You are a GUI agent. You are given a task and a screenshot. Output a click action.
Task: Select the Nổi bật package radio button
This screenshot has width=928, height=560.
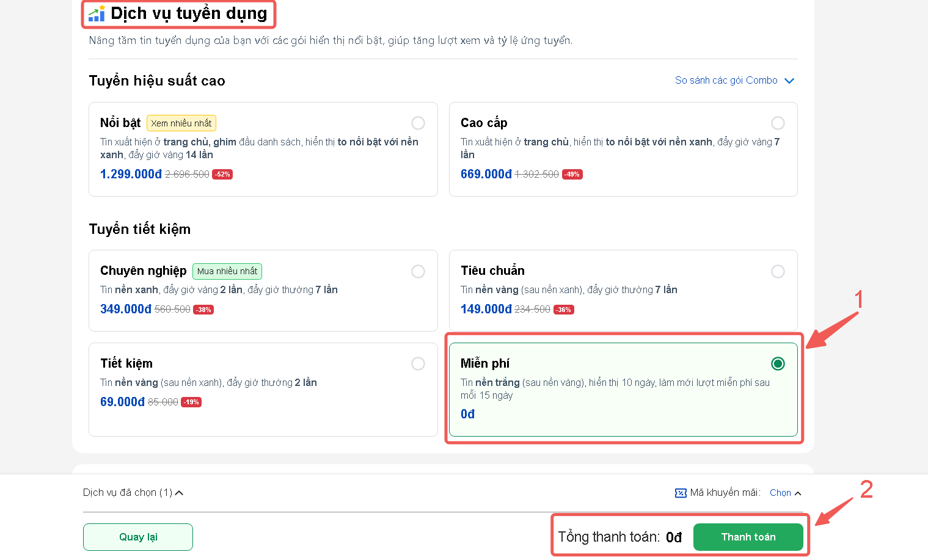click(x=418, y=123)
